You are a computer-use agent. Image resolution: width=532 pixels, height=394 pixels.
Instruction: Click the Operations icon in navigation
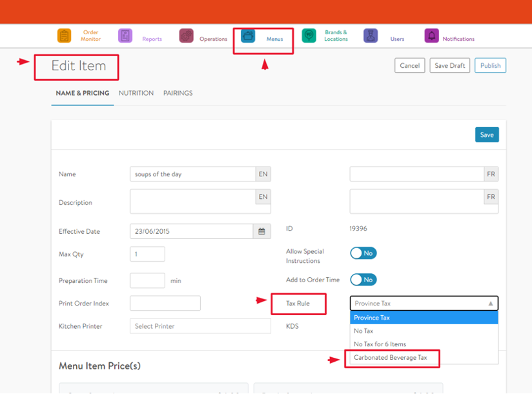pos(187,36)
